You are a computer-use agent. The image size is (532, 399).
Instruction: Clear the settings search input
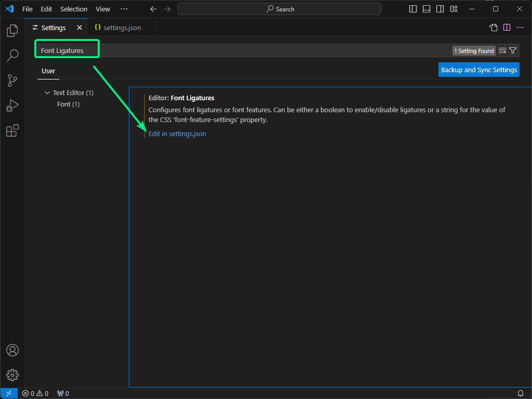[x=502, y=50]
